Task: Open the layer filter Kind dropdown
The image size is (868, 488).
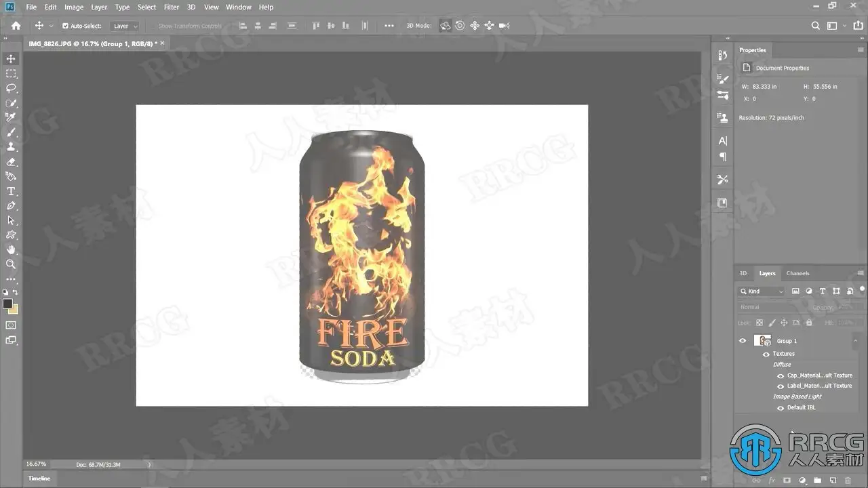Action: [x=762, y=291]
